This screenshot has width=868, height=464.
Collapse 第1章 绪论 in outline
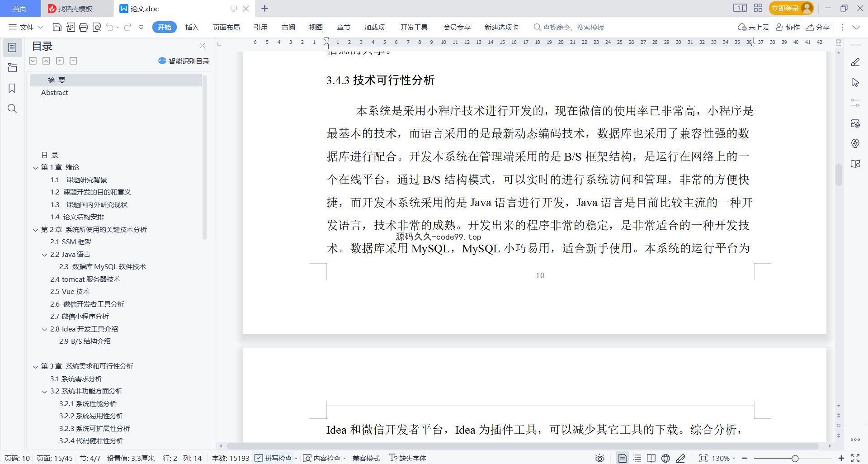(35, 167)
